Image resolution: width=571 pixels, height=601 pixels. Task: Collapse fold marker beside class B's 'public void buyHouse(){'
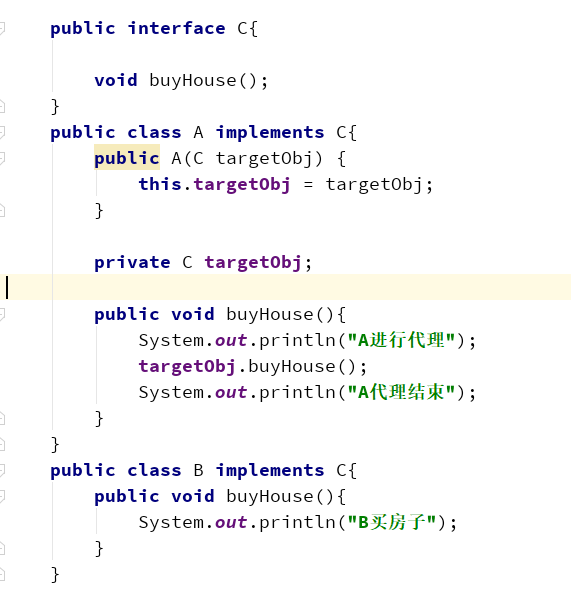tap(2, 496)
